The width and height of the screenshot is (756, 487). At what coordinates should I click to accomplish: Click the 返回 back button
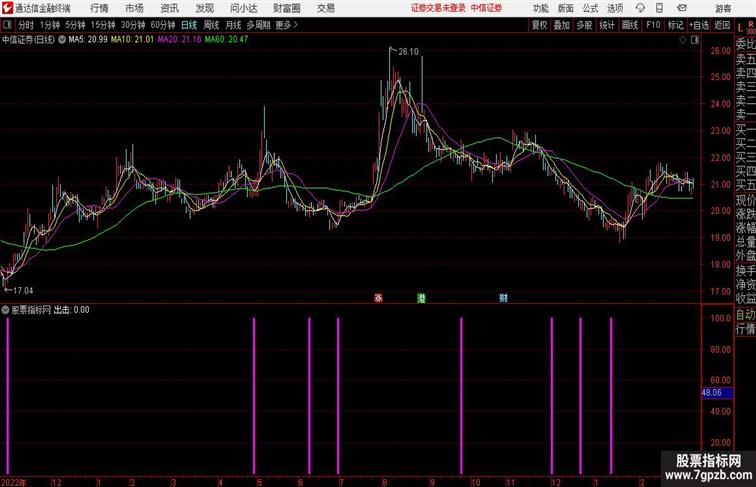pyautogui.click(x=722, y=25)
